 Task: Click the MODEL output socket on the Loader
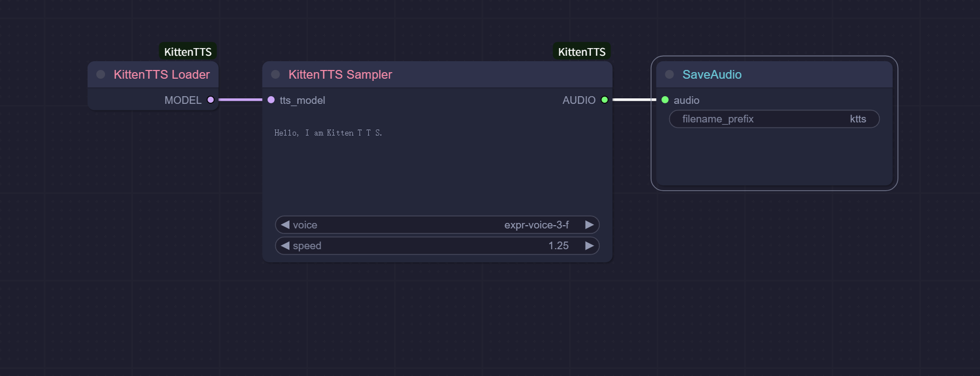tap(211, 100)
